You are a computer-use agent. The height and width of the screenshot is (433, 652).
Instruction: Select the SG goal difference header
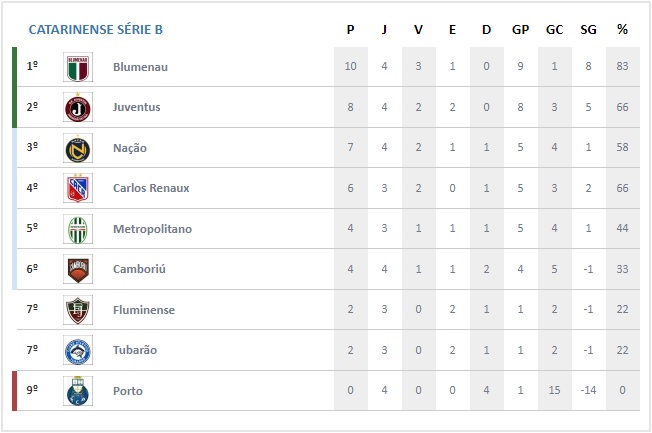(588, 30)
